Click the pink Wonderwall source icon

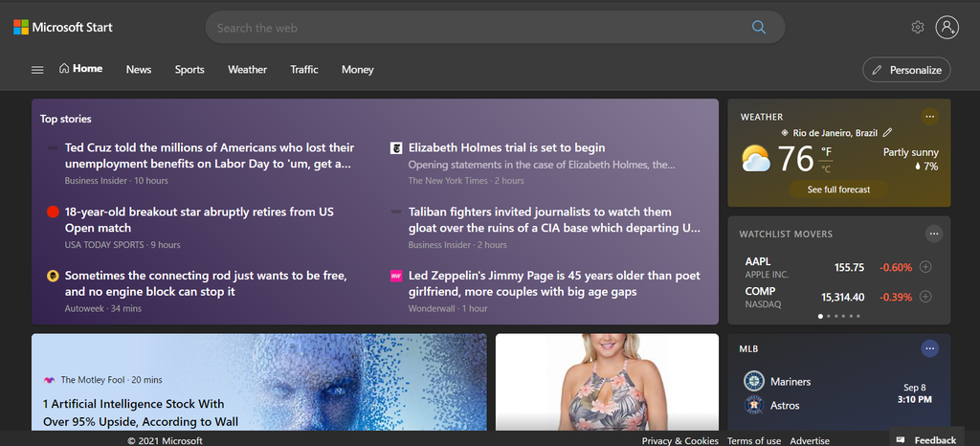coord(395,276)
